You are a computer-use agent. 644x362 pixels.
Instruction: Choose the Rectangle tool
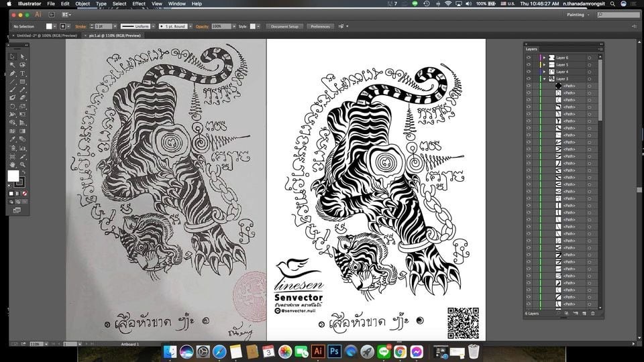tap(23, 82)
